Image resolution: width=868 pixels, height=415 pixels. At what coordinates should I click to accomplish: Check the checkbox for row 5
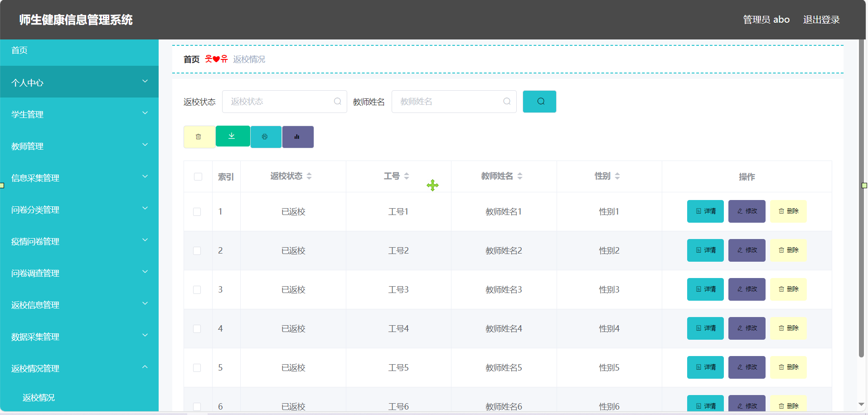[197, 368]
